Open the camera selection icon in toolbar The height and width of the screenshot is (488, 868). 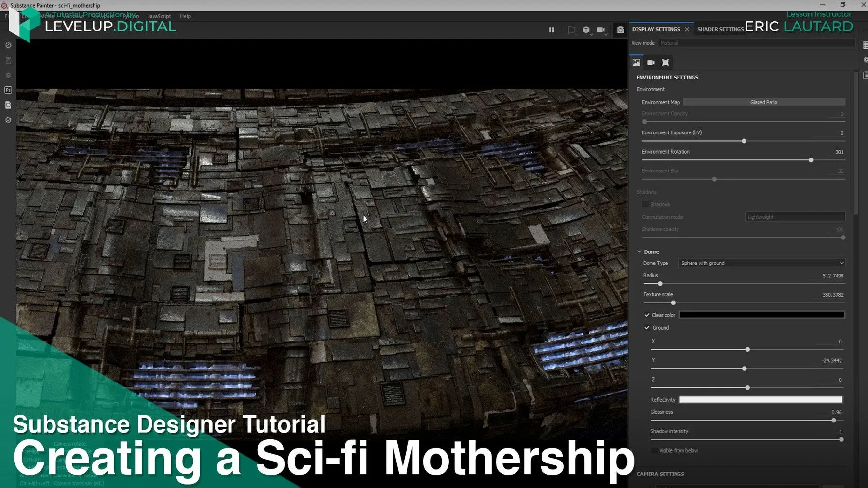601,30
